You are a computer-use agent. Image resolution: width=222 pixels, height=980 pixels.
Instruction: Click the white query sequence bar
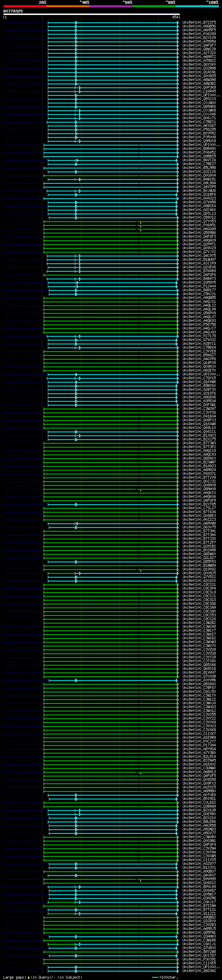pos(92,15)
